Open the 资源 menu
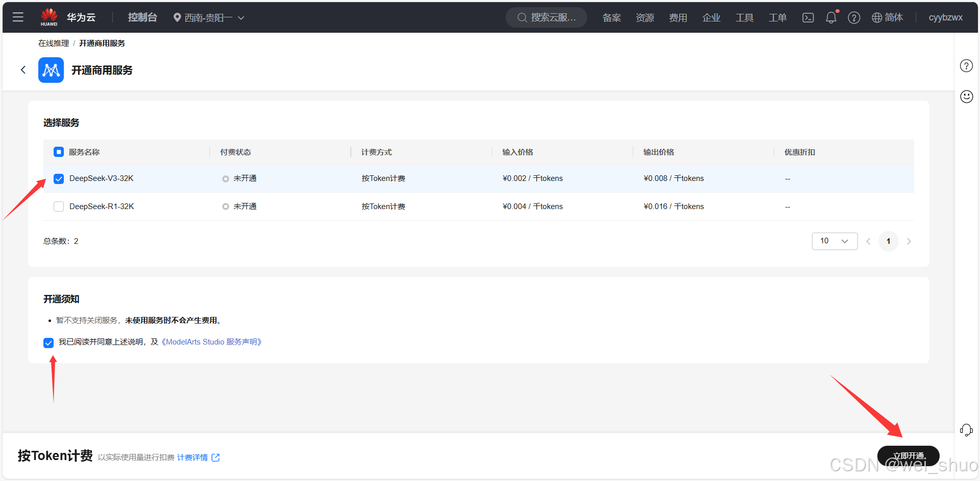 pos(644,17)
